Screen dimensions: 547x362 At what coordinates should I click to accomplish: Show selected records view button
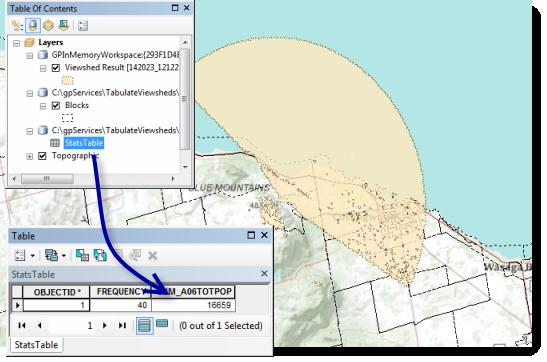162,325
